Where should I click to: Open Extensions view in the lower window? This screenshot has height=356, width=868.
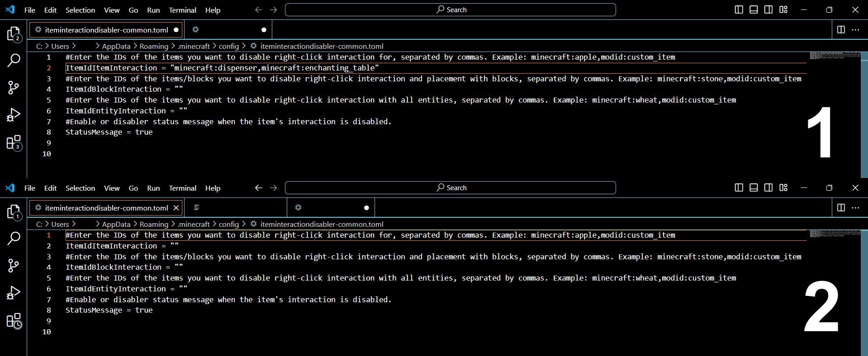[14, 321]
